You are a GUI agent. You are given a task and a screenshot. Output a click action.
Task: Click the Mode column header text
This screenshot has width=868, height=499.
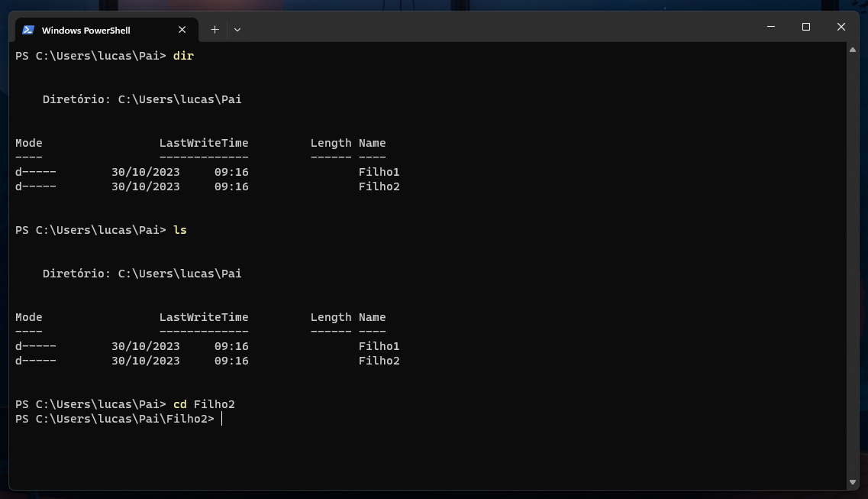pos(28,142)
